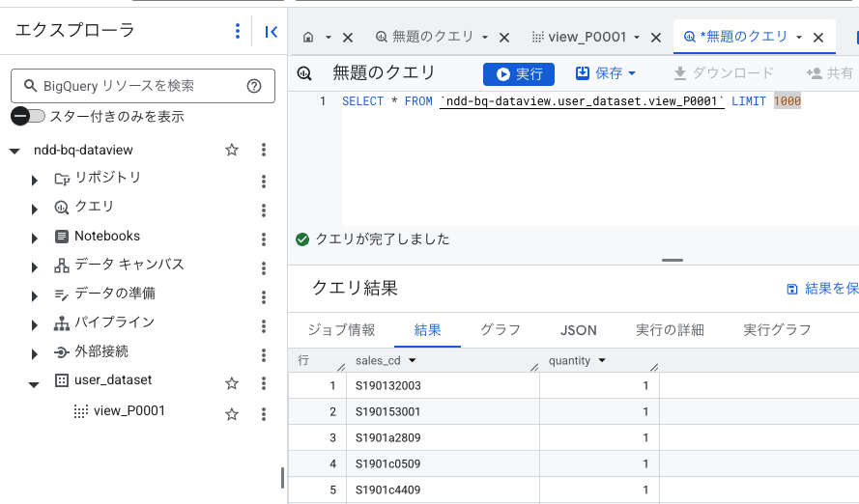The height and width of the screenshot is (504, 859).
Task: Open dropdown arrow on view_P0001 tab
Action: point(637,38)
